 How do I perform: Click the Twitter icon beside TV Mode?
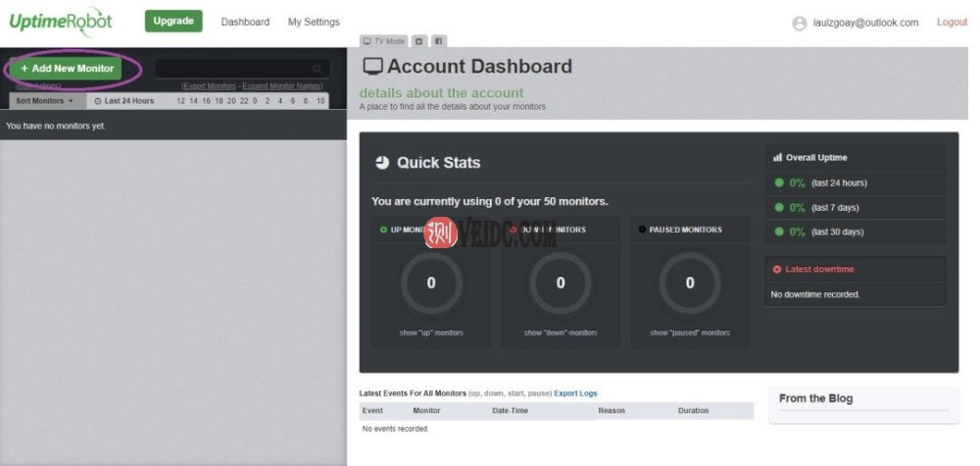[x=419, y=41]
